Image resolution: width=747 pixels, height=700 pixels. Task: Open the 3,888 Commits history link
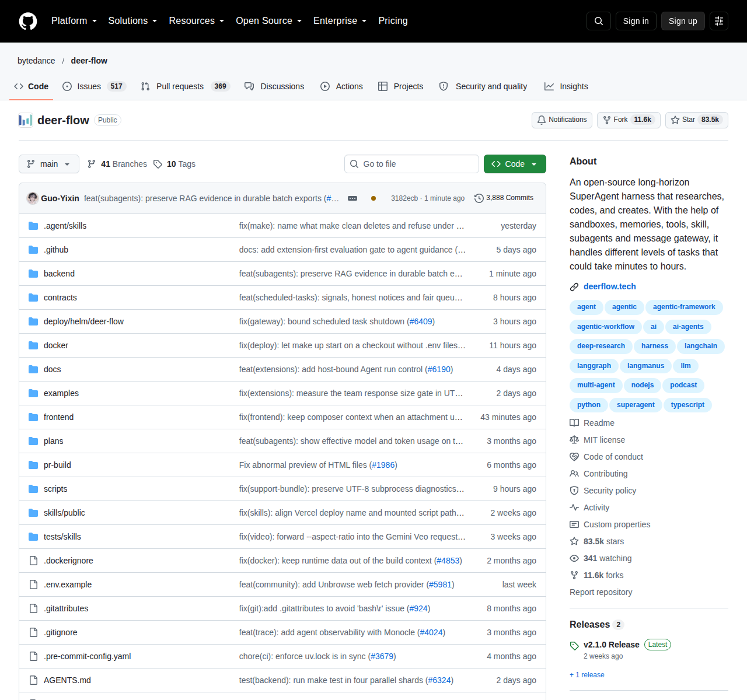coord(504,198)
